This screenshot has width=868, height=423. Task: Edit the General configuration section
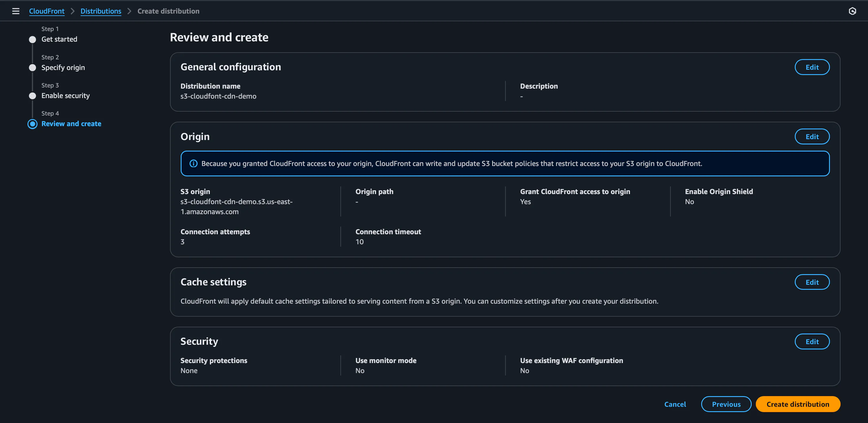(812, 67)
